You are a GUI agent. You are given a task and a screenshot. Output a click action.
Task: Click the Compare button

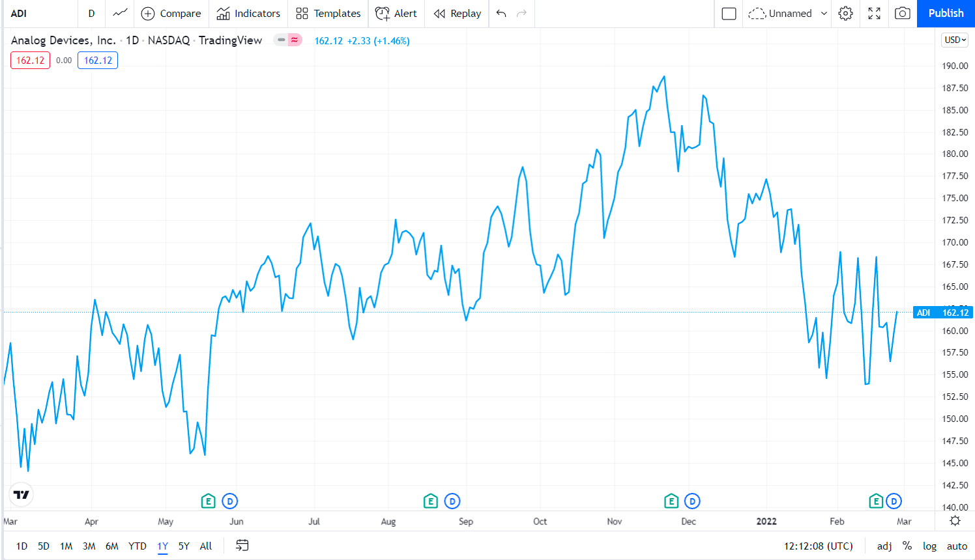point(171,14)
